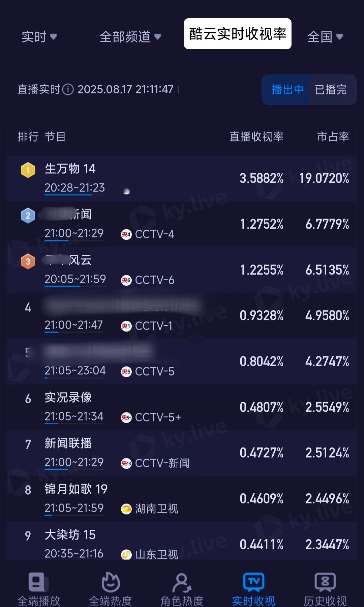Open the 全端热度 flame icon
Screen dimensions: 364x607
click(x=111, y=582)
